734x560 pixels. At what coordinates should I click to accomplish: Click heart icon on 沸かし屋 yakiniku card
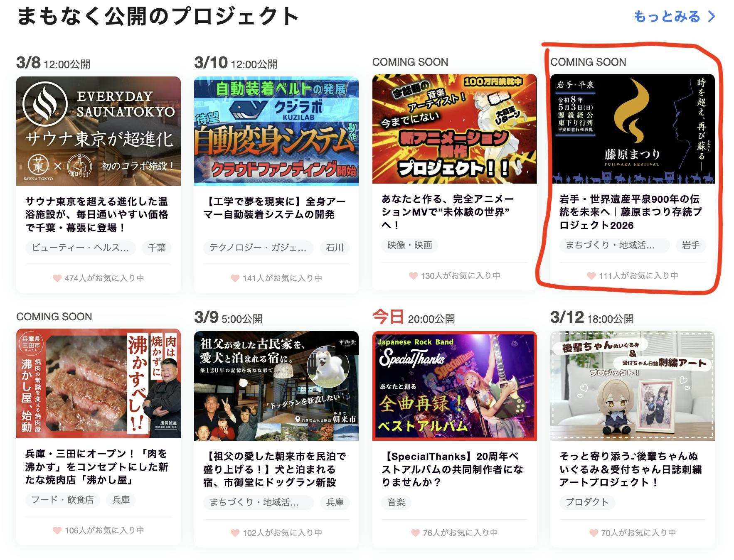click(x=57, y=531)
